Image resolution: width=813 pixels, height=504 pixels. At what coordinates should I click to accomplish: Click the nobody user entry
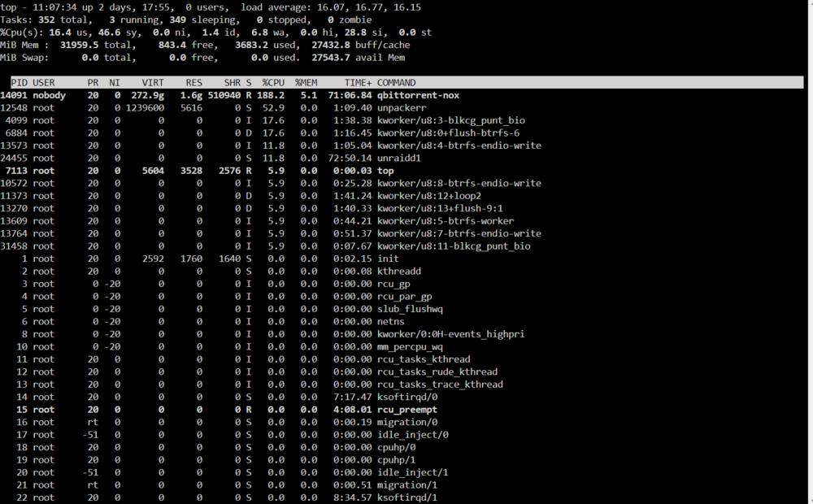coord(50,95)
